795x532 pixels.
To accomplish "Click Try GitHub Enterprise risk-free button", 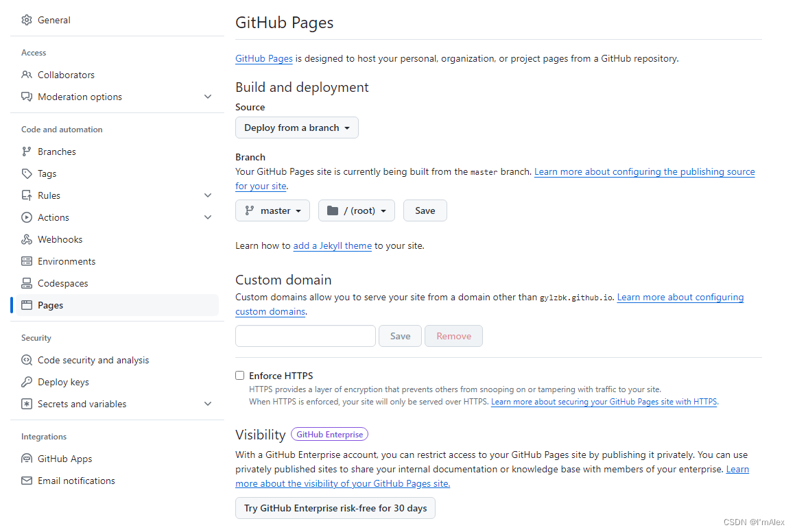I will tap(335, 508).
